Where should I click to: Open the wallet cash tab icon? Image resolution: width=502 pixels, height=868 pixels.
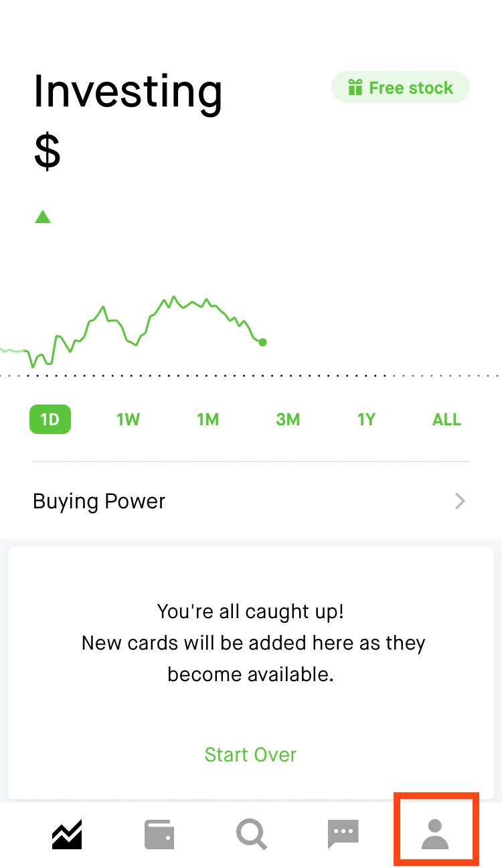click(159, 835)
